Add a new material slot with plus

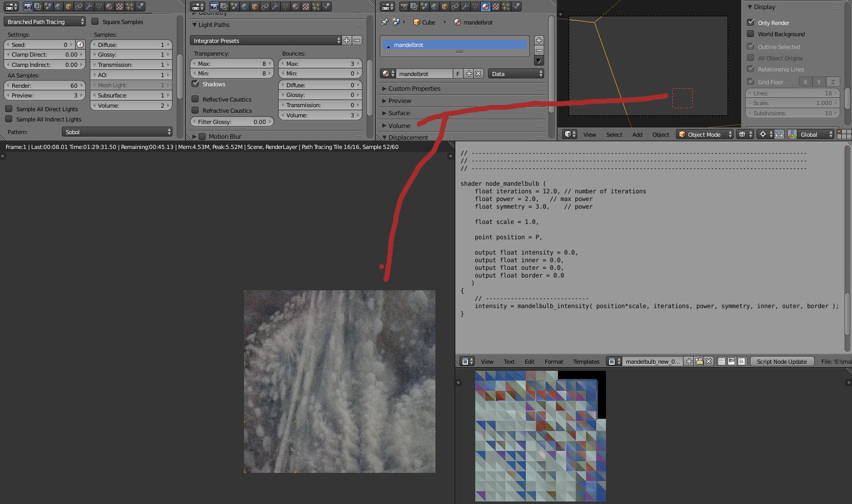click(x=539, y=40)
